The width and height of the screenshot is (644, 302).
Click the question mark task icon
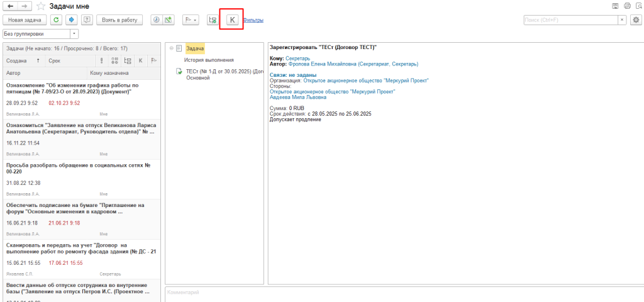(x=86, y=20)
